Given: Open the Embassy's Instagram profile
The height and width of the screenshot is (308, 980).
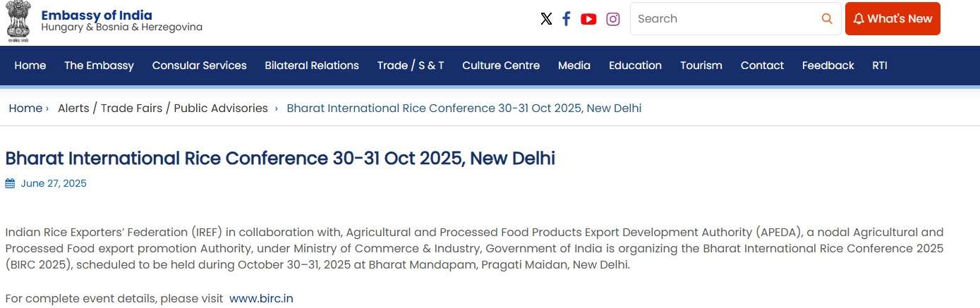Looking at the screenshot, I should 613,19.
